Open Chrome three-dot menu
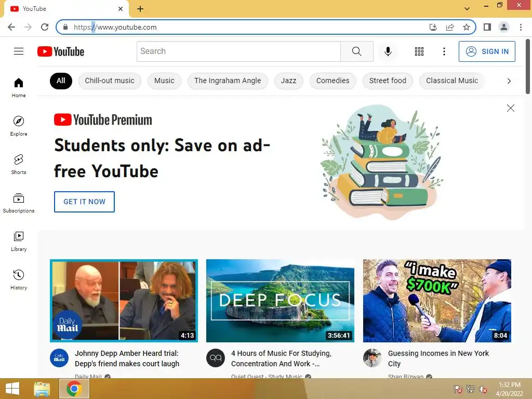The height and width of the screenshot is (399, 532). pos(521,27)
